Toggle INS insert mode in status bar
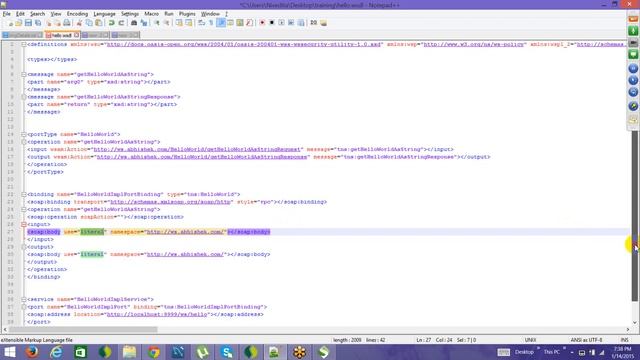The width and height of the screenshot is (640, 360). pyautogui.click(x=624, y=340)
